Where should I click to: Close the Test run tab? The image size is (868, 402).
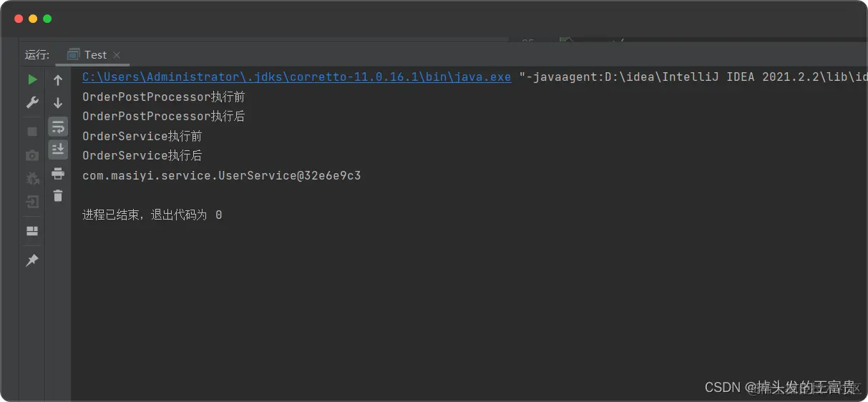point(117,55)
